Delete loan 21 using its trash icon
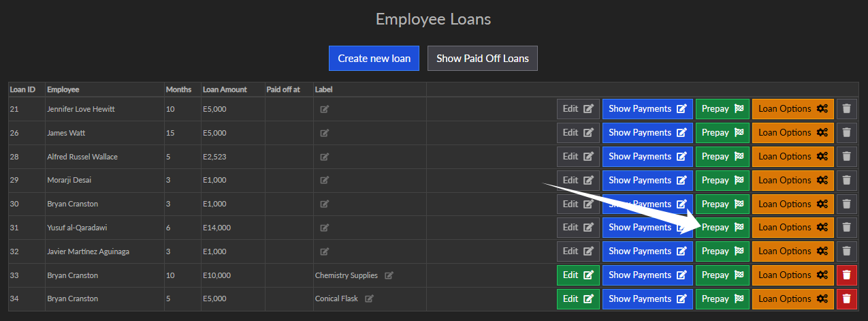Image resolution: width=868 pixels, height=321 pixels. tap(846, 109)
